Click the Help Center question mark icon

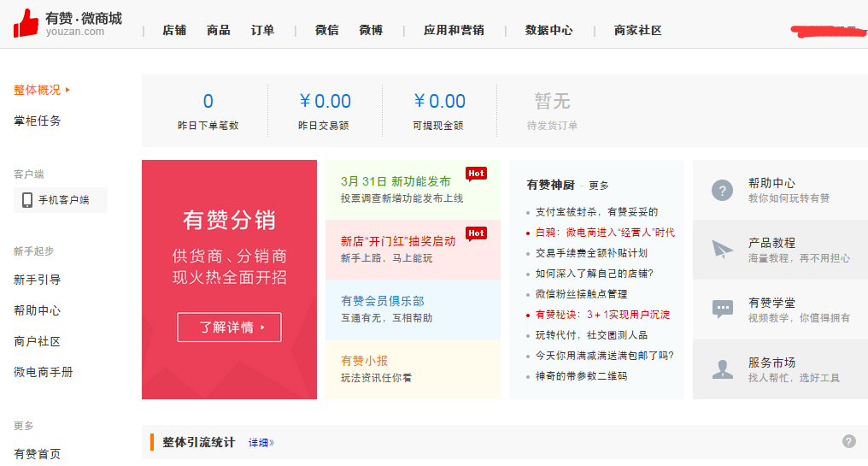722,191
